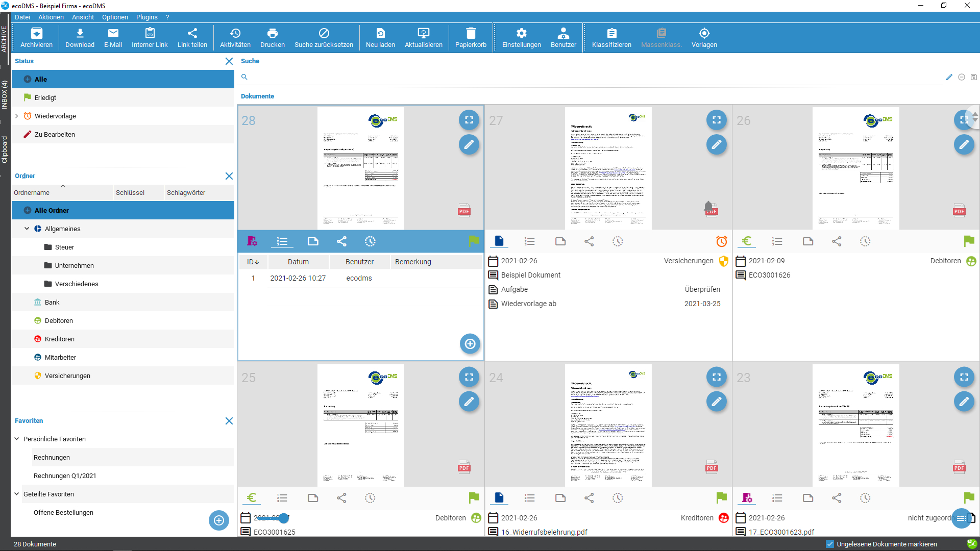Collapse the Persönliche Favoriten section
Image resolution: width=980 pixels, height=551 pixels.
coord(17,439)
